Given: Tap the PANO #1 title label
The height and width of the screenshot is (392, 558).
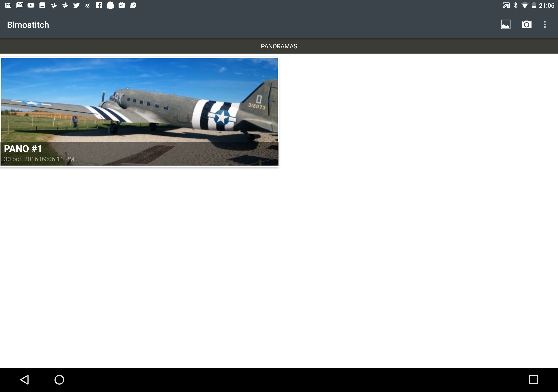Looking at the screenshot, I should pyautogui.click(x=23, y=149).
